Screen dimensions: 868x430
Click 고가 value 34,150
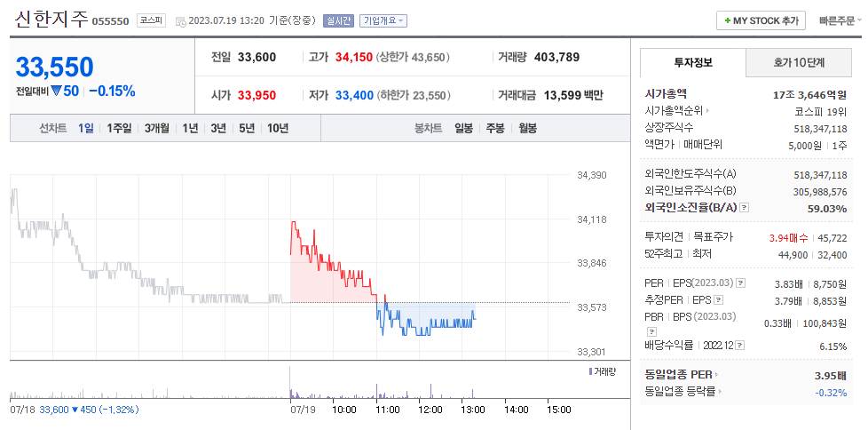point(354,57)
